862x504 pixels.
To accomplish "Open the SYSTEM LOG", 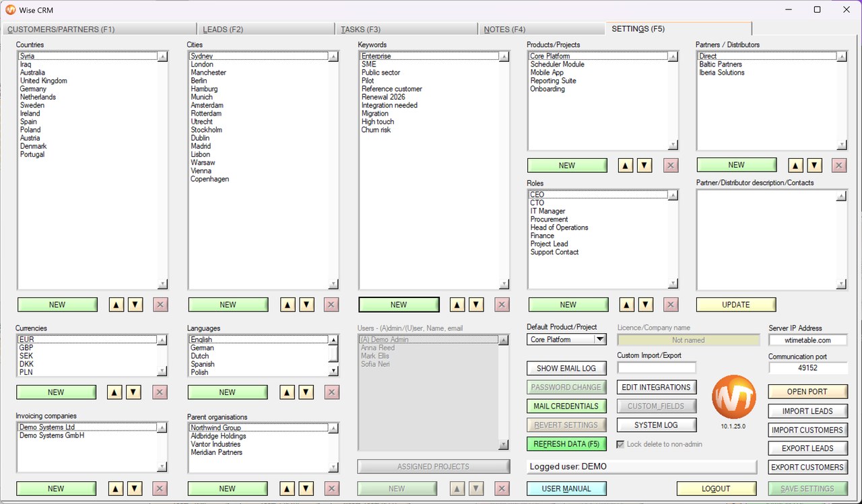I will point(657,425).
